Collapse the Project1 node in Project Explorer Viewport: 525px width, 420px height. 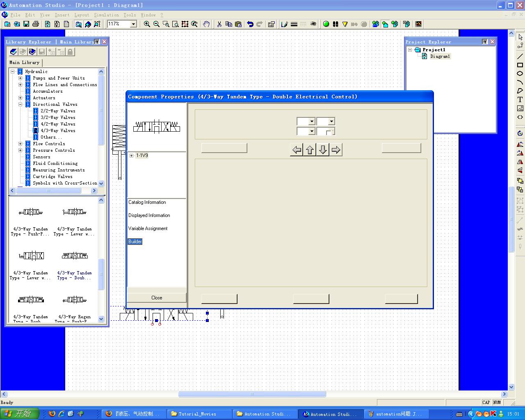tap(410, 50)
